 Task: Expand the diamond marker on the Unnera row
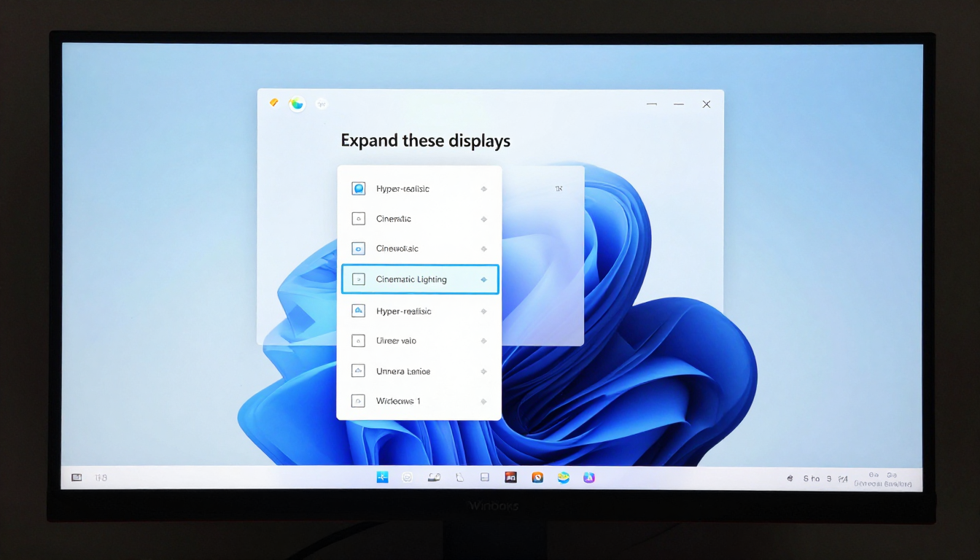(x=483, y=371)
